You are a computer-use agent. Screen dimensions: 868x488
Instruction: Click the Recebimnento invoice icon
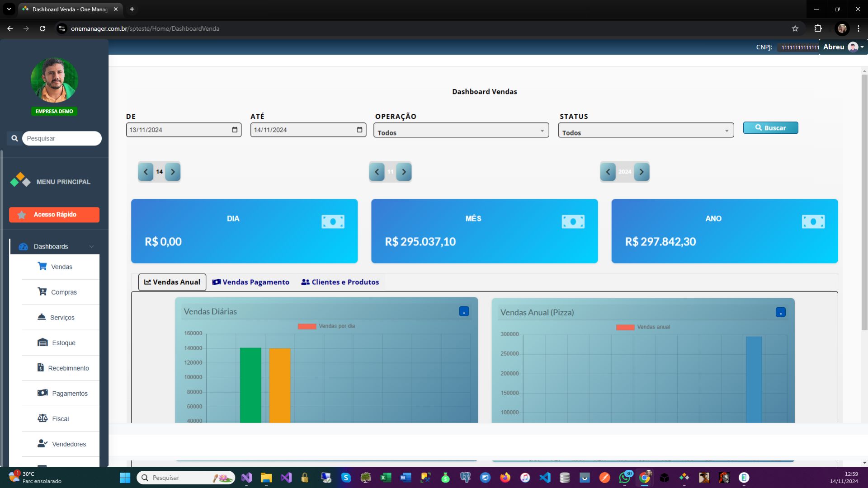pyautogui.click(x=41, y=367)
